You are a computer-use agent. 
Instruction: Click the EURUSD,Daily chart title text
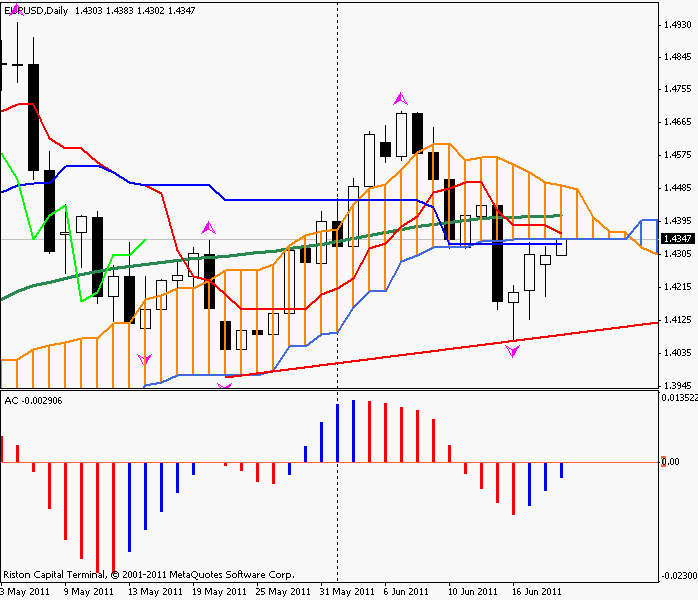pyautogui.click(x=36, y=11)
